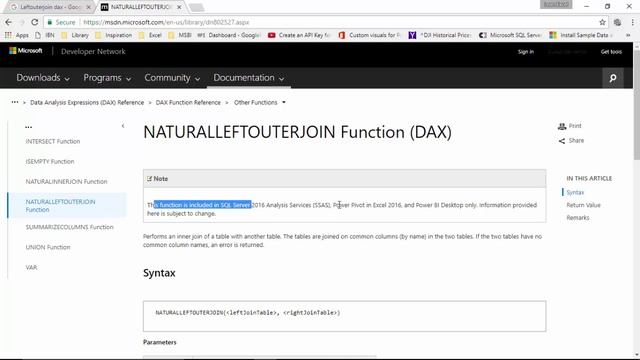The width and height of the screenshot is (640, 360).
Task: Expand Documentation menu
Action: [x=249, y=78]
